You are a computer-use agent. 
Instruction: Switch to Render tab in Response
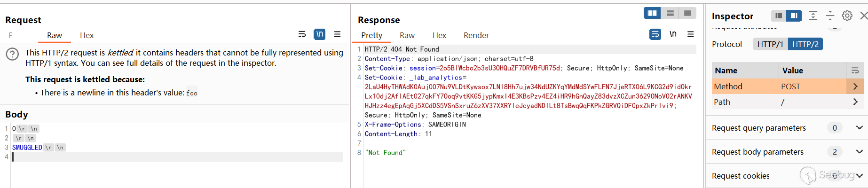(476, 35)
